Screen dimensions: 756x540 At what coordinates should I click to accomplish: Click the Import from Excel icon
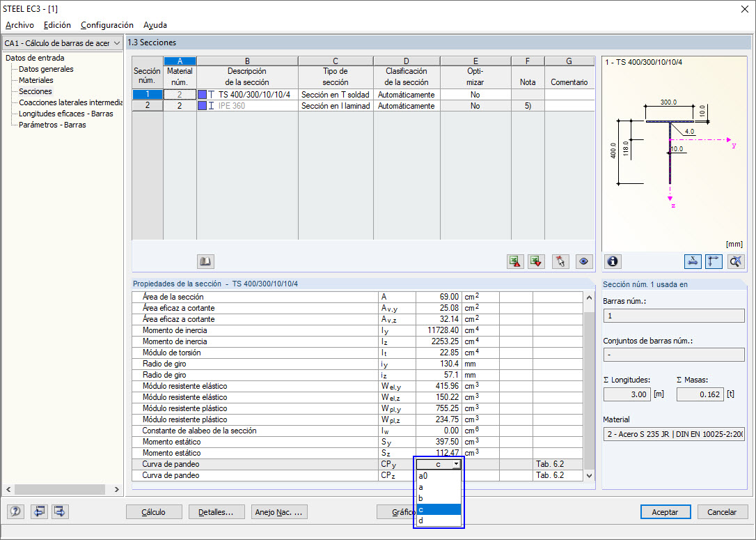(x=536, y=261)
